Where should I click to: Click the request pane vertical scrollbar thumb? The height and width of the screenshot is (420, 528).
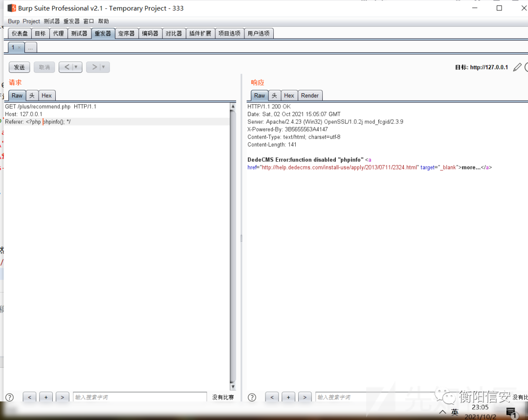(x=233, y=247)
